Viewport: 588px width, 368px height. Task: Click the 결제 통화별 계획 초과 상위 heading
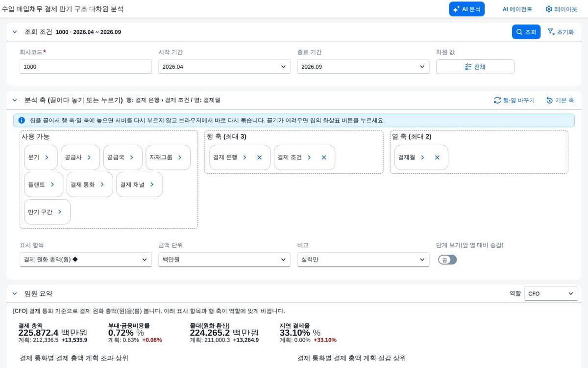[x=74, y=358]
